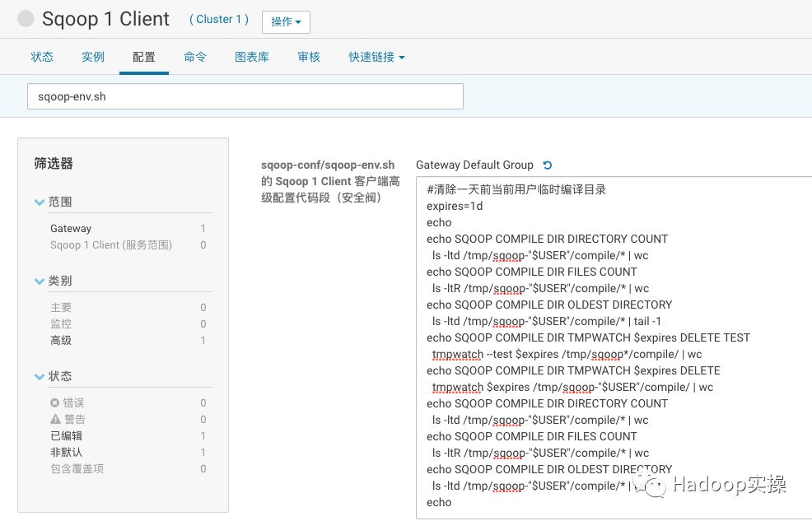
Task: Open the 图表库 tab
Action: (x=252, y=57)
